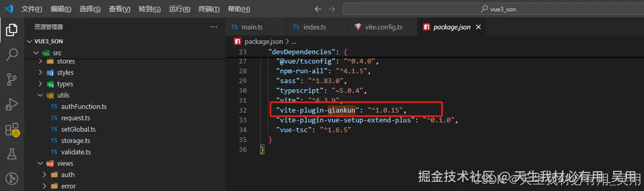
Task: Click package.json in the breadcrumb
Action: coord(263,41)
